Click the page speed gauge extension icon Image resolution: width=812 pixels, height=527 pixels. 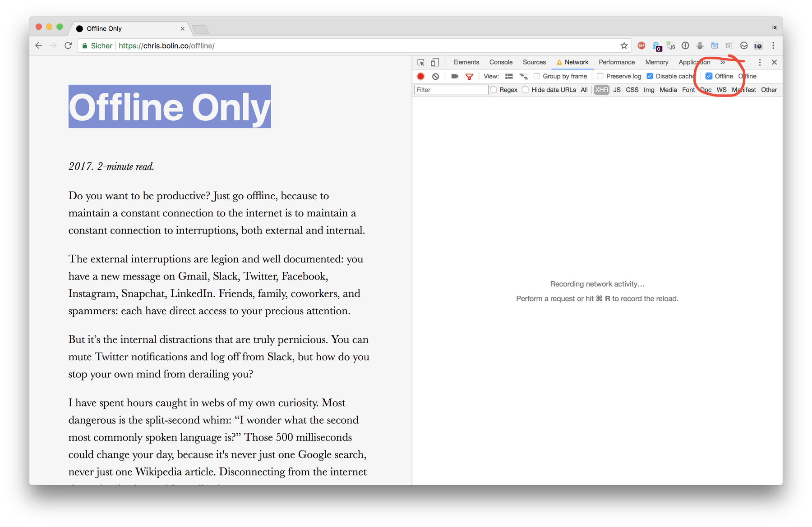(715, 46)
